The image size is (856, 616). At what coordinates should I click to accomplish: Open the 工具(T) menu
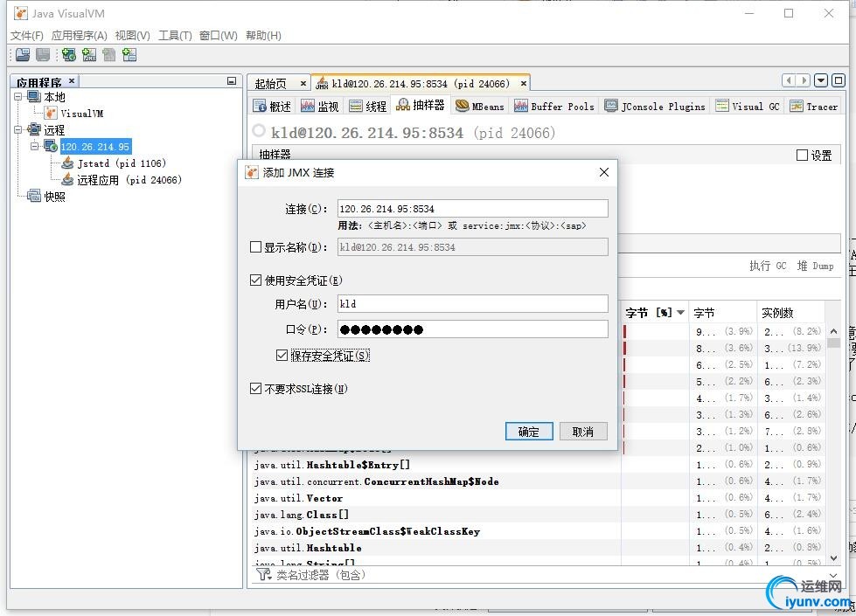coord(175,36)
